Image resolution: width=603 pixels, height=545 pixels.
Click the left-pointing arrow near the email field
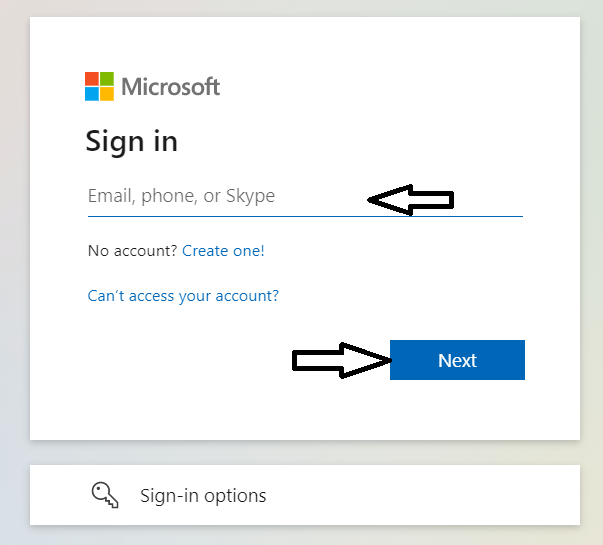pyautogui.click(x=410, y=200)
